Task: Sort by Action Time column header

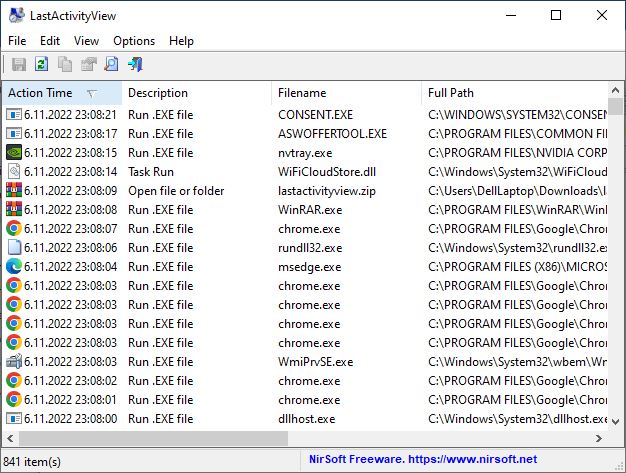Action: [62, 93]
